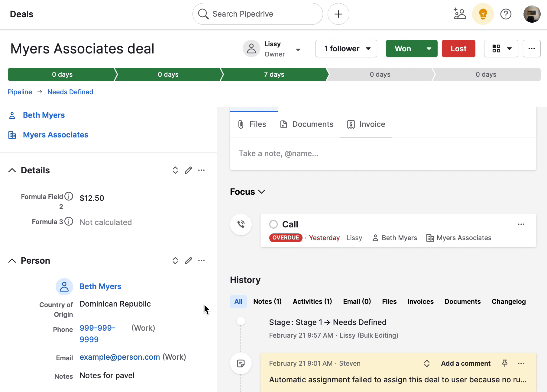
Task: Select the Invoices history filter
Action: pyautogui.click(x=420, y=301)
